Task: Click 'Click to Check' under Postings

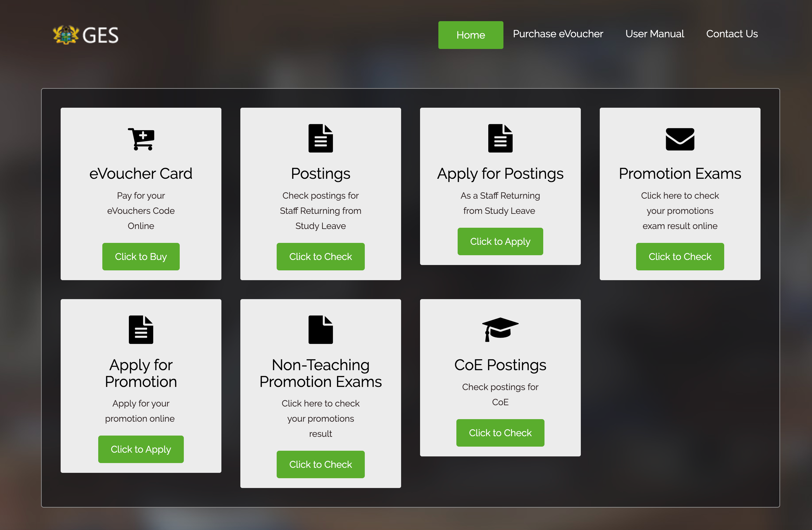Action: tap(320, 256)
